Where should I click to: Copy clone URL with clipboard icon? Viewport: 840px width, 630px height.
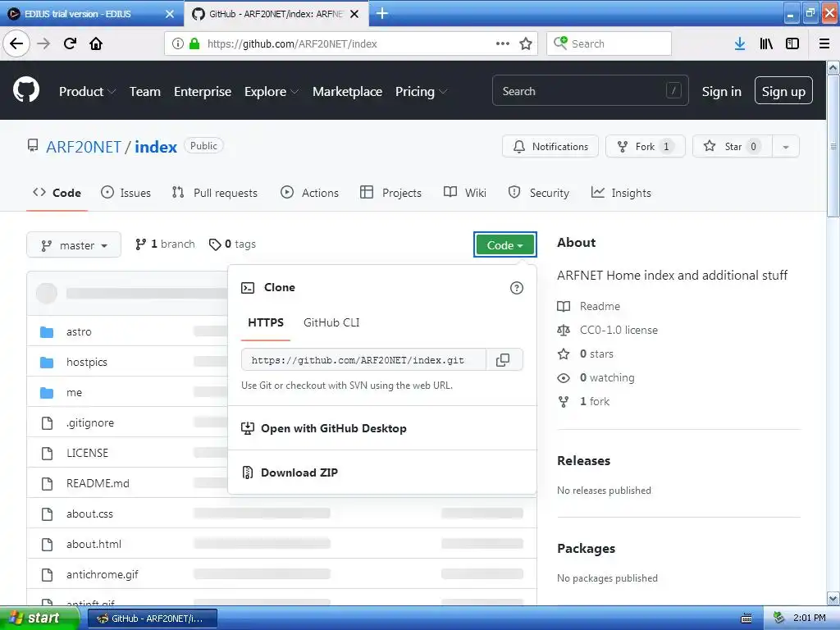coord(503,360)
